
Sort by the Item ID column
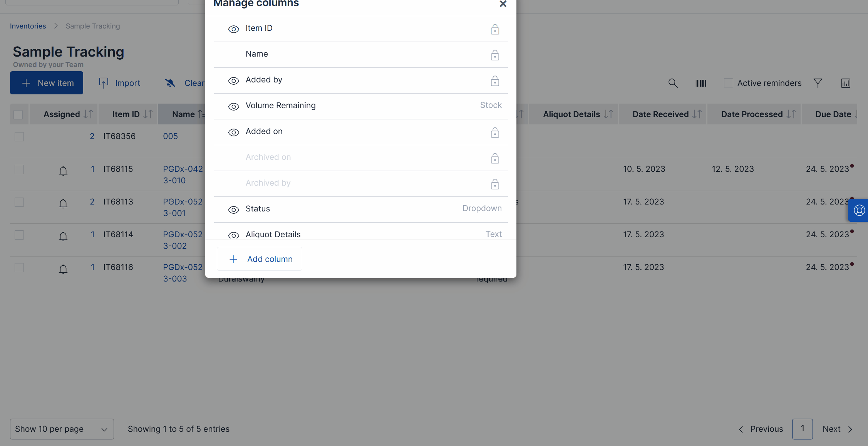tap(148, 114)
